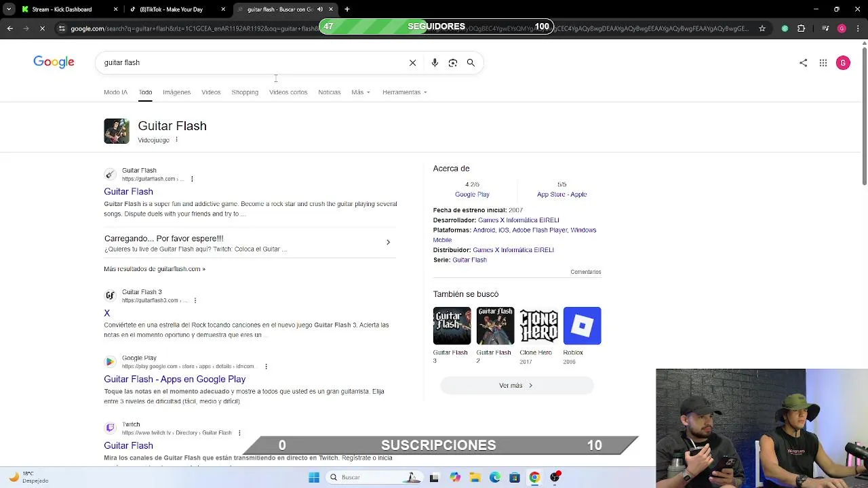Expand the Herramientas dropdown
This screenshot has width=868, height=488.
[x=405, y=92]
